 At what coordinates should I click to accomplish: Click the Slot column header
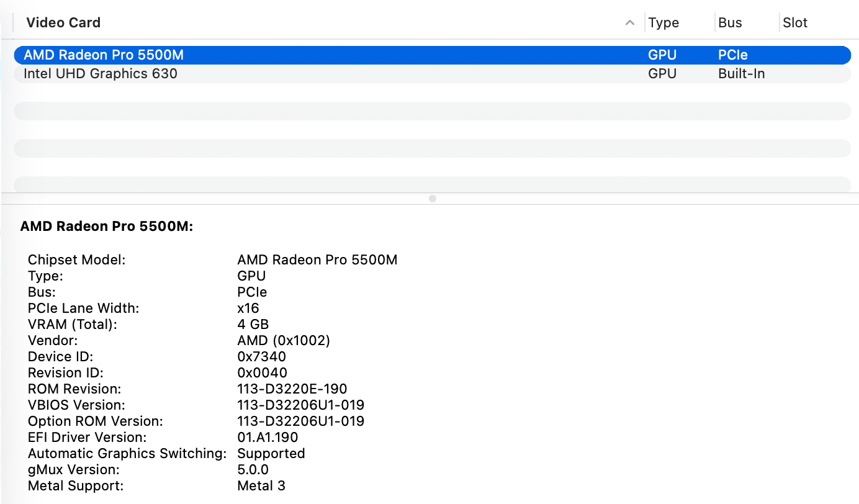click(x=795, y=23)
